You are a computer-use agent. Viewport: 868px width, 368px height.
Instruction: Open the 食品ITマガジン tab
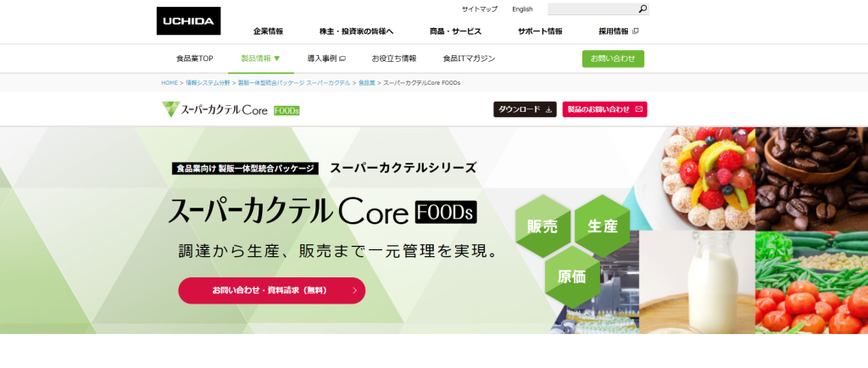[x=469, y=59]
